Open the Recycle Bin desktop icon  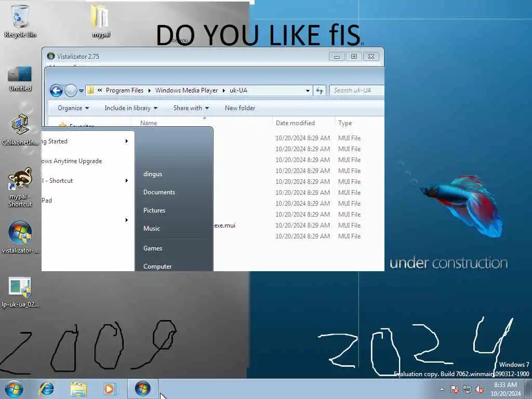tap(20, 20)
